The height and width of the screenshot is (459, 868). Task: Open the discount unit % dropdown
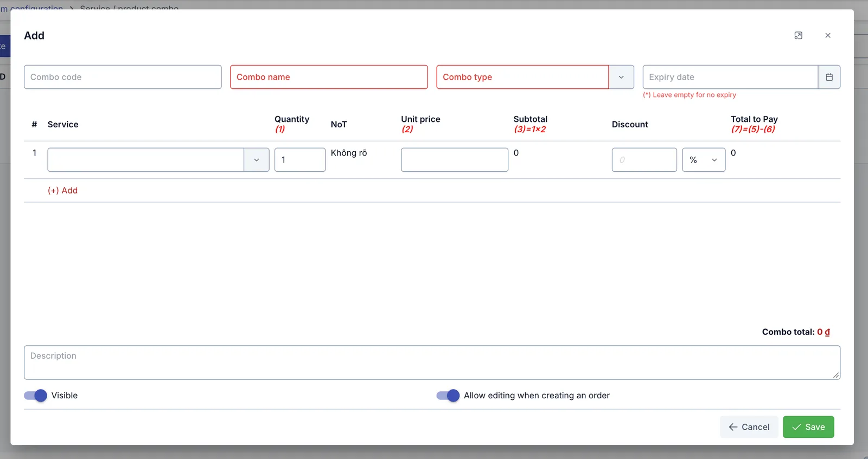point(704,160)
